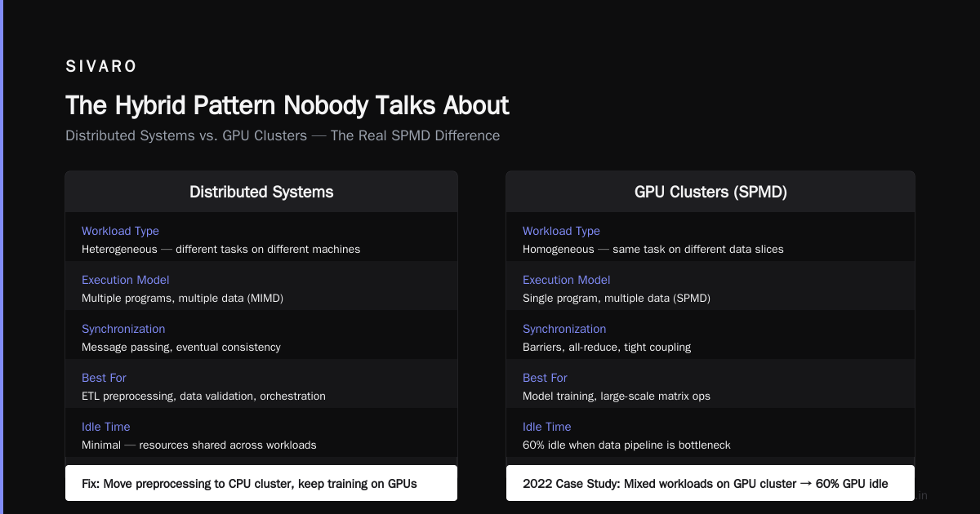
Task: Click 'Synchronization' label in Distributed Systems card
Action: point(123,329)
